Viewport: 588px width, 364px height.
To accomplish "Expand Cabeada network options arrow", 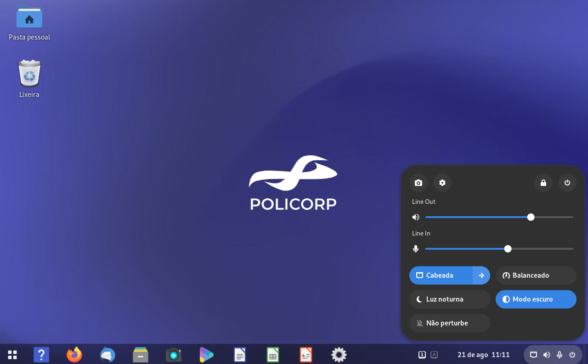I will tap(481, 275).
